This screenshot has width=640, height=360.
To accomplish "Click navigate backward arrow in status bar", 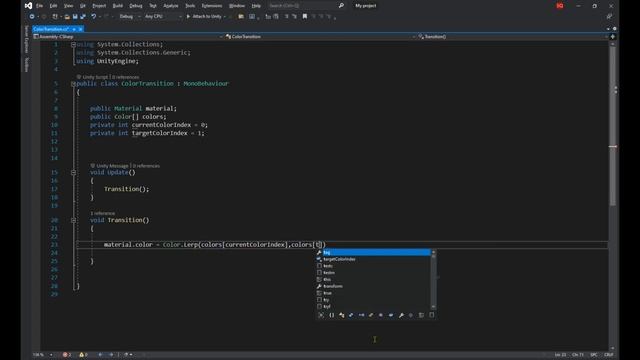I will click(100, 355).
